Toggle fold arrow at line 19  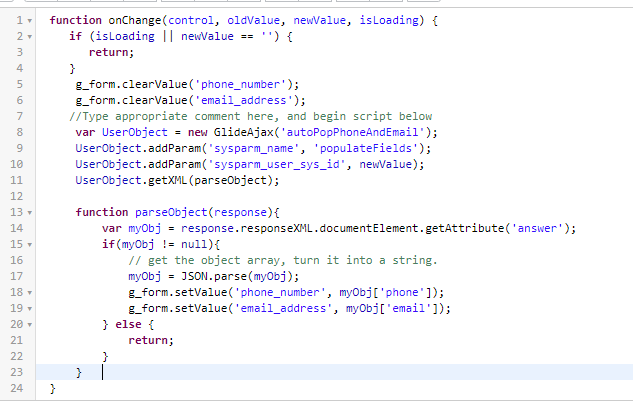tap(29, 309)
